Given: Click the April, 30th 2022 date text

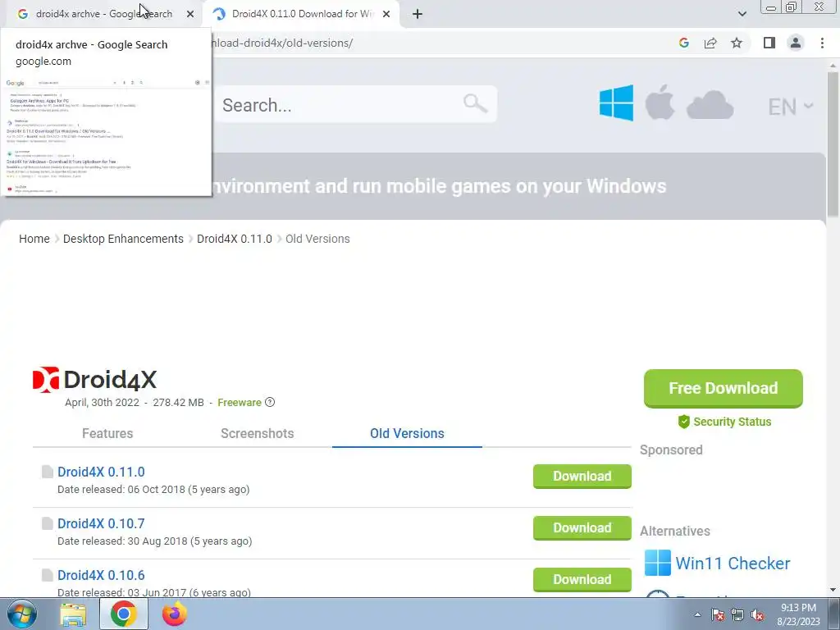Looking at the screenshot, I should (x=102, y=402).
